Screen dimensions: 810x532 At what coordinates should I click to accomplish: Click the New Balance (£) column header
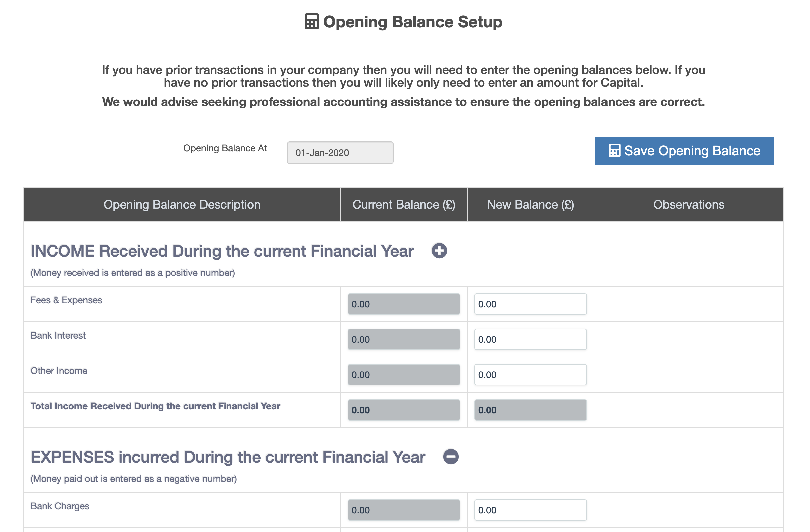pos(530,204)
